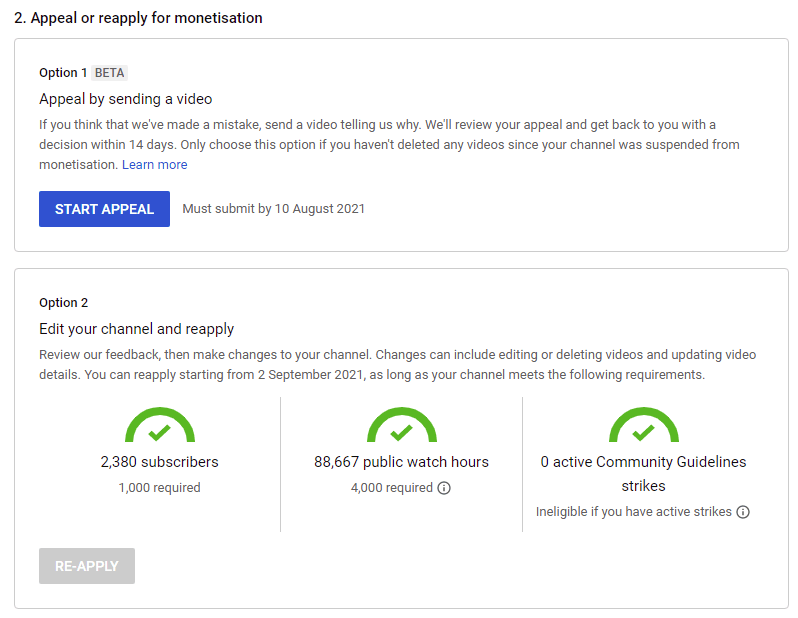Screen dimensions: 798x618
Task: Click the Community Guidelines strikes checkmark gauge
Action: 644,425
